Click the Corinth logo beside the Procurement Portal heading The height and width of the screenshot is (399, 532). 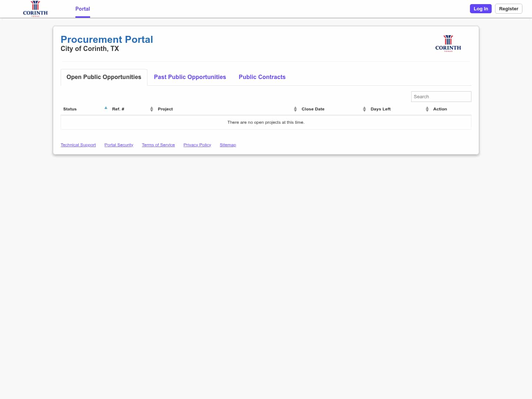[448, 43]
